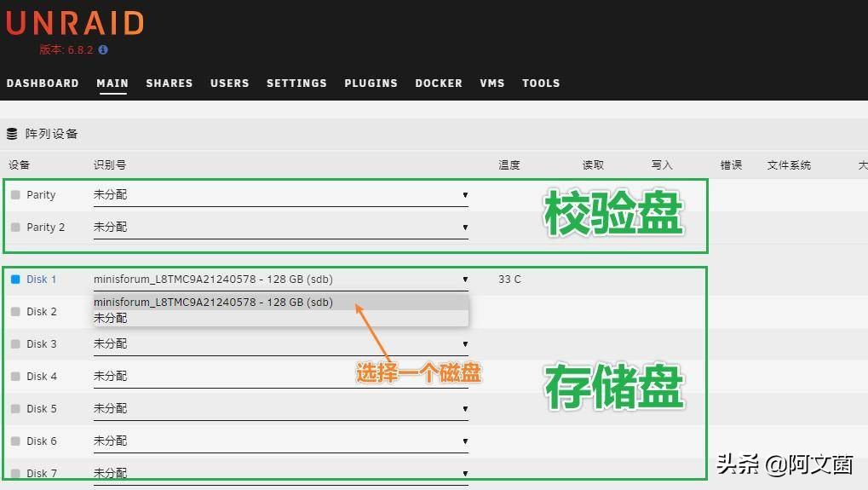The height and width of the screenshot is (490, 868).
Task: Click the 阵列设备 section title
Action: (51, 134)
